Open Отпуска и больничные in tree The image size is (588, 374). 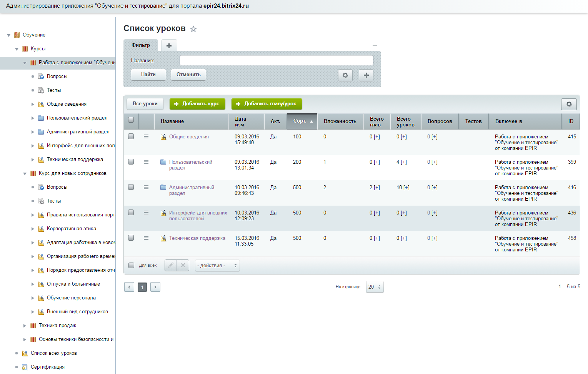73,284
